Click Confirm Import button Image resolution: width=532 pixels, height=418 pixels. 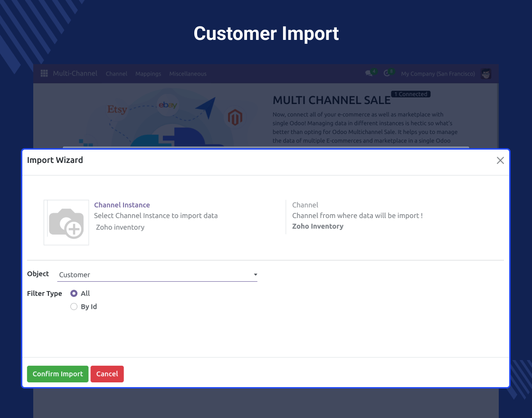click(x=57, y=374)
